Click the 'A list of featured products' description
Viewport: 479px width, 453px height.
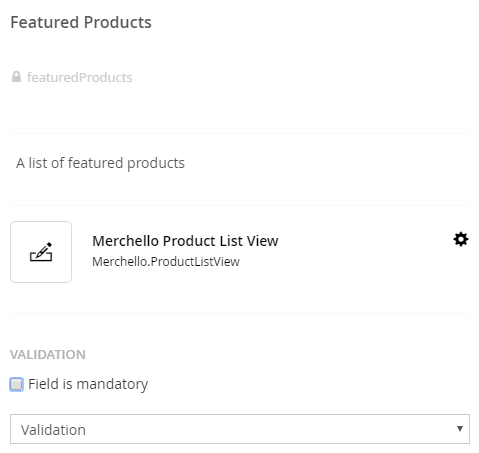(100, 163)
